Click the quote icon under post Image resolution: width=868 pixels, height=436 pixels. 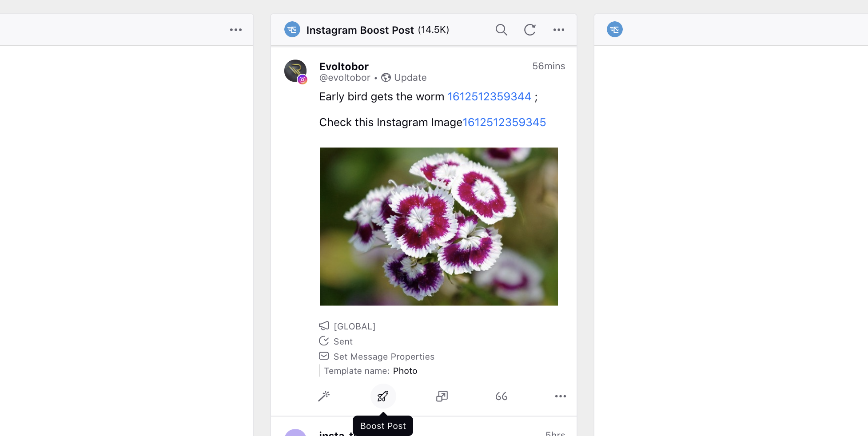501,396
